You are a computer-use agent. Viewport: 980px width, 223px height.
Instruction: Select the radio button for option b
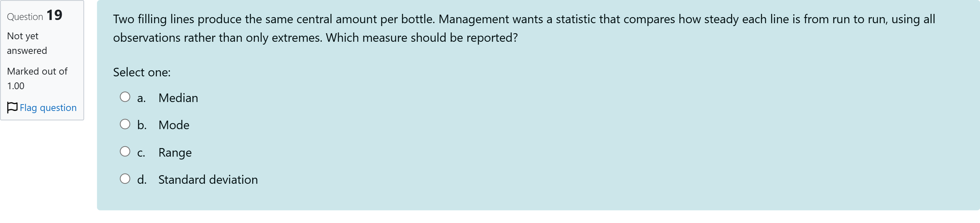pyautogui.click(x=125, y=124)
